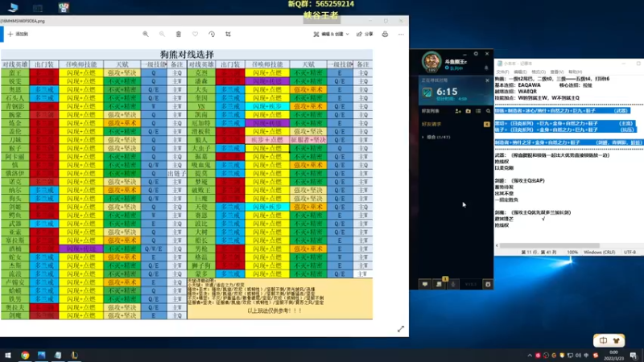Open the League of Legends taskbar icon
This screenshot has height=362, width=644.
pyautogui.click(x=74, y=355)
